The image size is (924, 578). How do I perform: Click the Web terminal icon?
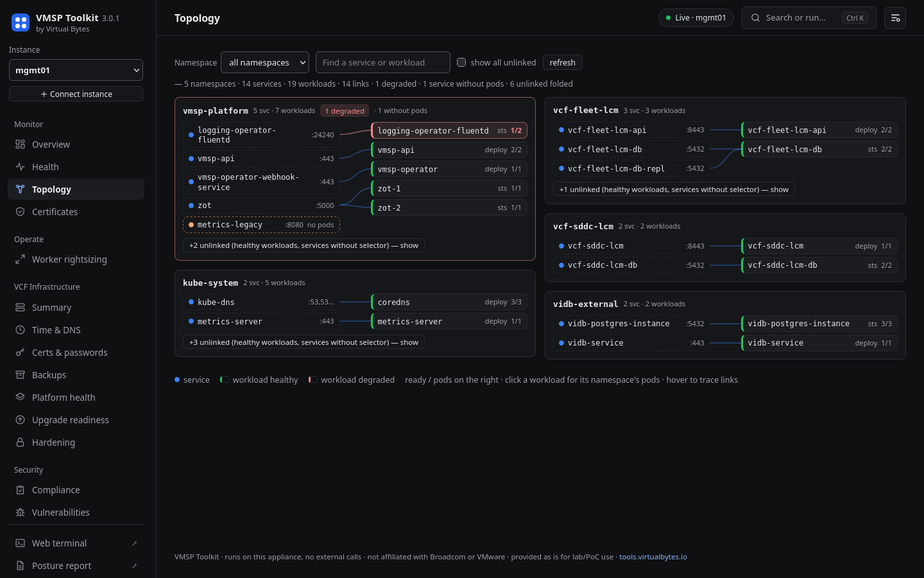tap(20, 543)
